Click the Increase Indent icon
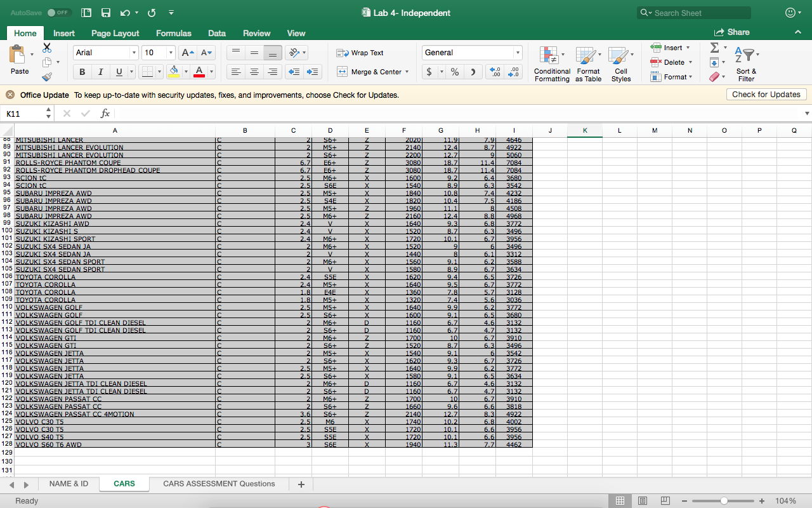Image resolution: width=812 pixels, height=508 pixels. click(x=313, y=72)
